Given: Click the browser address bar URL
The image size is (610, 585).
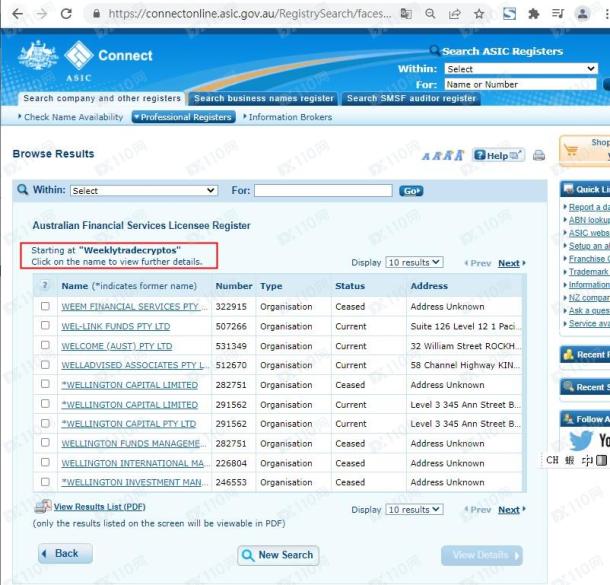Looking at the screenshot, I should coord(250,14).
